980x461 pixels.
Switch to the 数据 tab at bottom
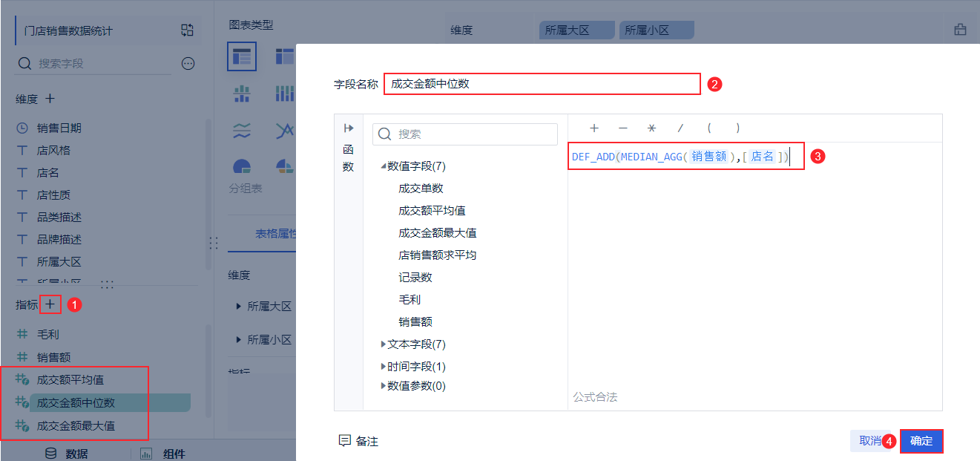(x=67, y=454)
